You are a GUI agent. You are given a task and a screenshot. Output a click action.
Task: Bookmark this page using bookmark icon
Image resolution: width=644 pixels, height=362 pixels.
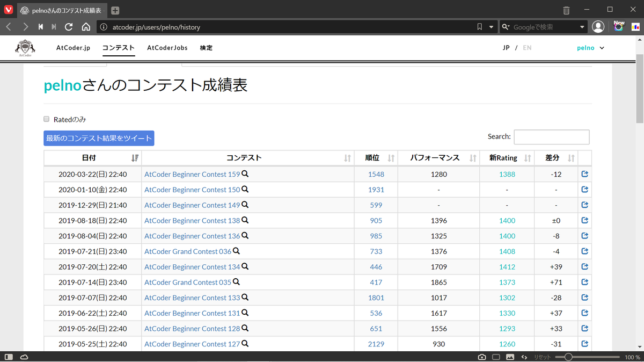[x=480, y=26]
